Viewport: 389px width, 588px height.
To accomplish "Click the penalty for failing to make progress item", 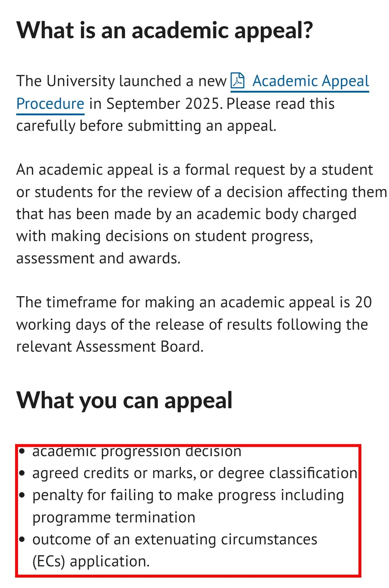I will [188, 506].
